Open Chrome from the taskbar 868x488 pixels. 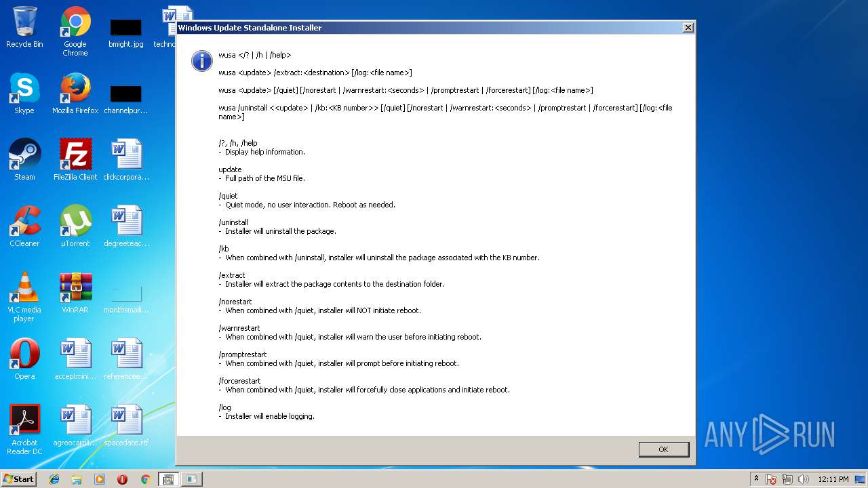[145, 479]
